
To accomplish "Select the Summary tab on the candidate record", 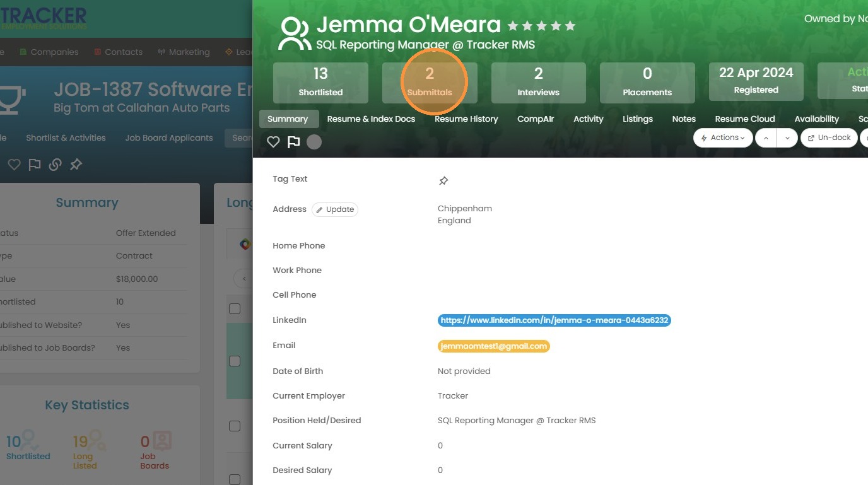I will click(288, 119).
